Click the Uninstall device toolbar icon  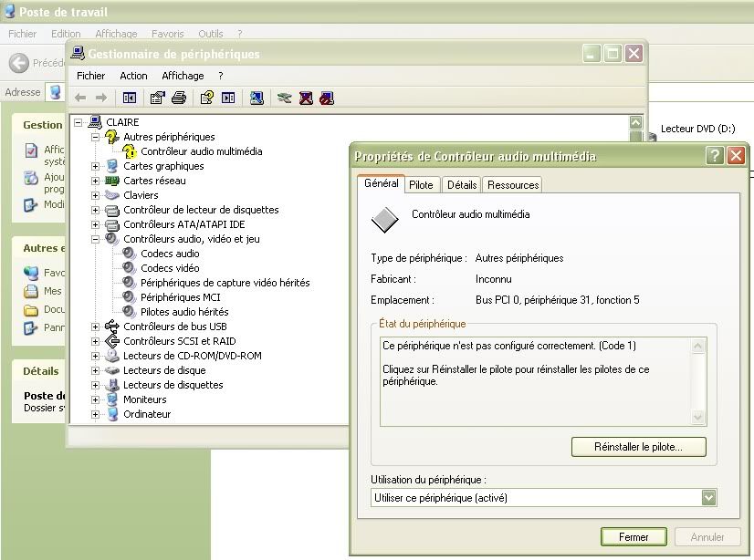coord(306,98)
